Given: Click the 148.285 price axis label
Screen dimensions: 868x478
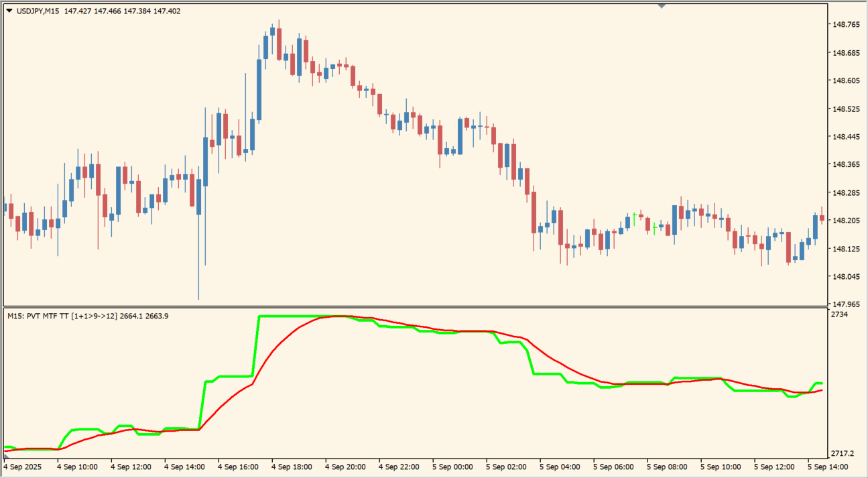Looking at the screenshot, I should [x=845, y=193].
